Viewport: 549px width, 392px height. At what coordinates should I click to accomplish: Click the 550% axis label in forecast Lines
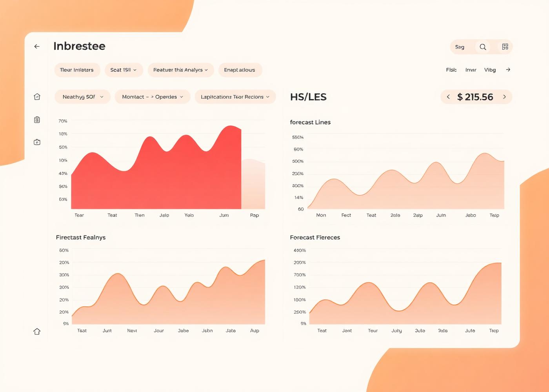[x=298, y=138]
